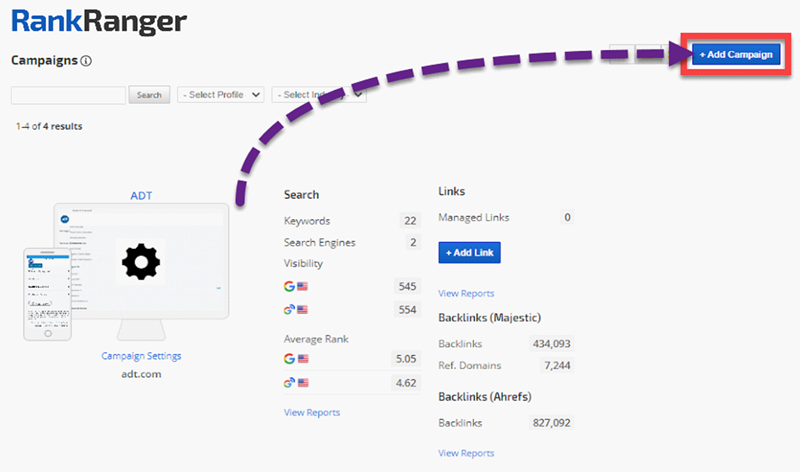Click the Keywords count value 22
The image size is (800, 472).
409,221
